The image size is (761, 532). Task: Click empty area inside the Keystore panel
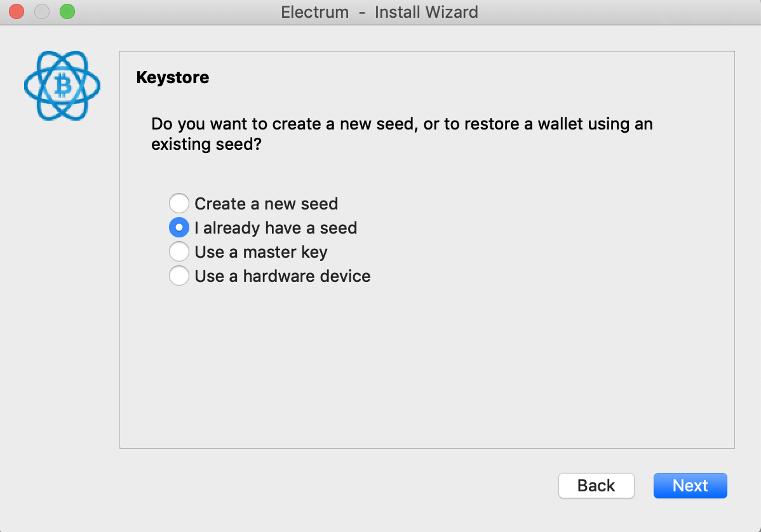coord(426,368)
